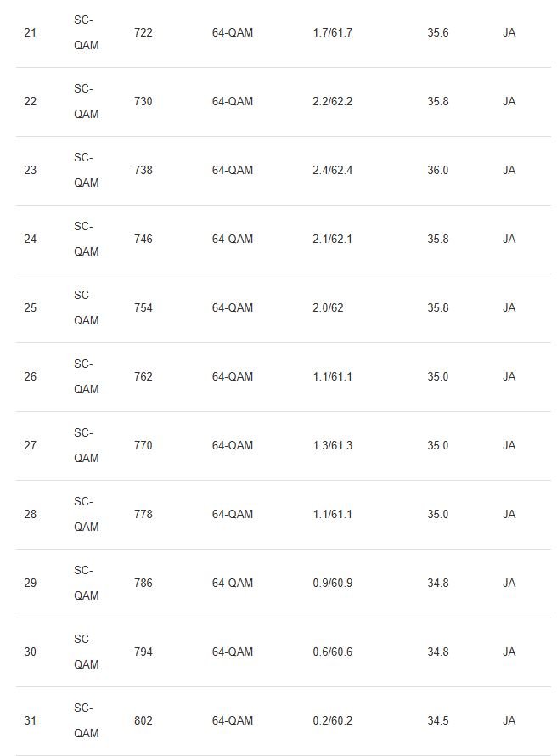Click SNR value 35.6
Viewport: 557px width, 756px height.
point(437,33)
